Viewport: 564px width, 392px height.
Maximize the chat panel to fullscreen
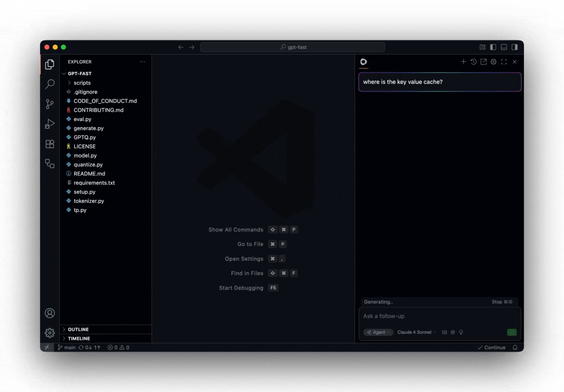(504, 62)
